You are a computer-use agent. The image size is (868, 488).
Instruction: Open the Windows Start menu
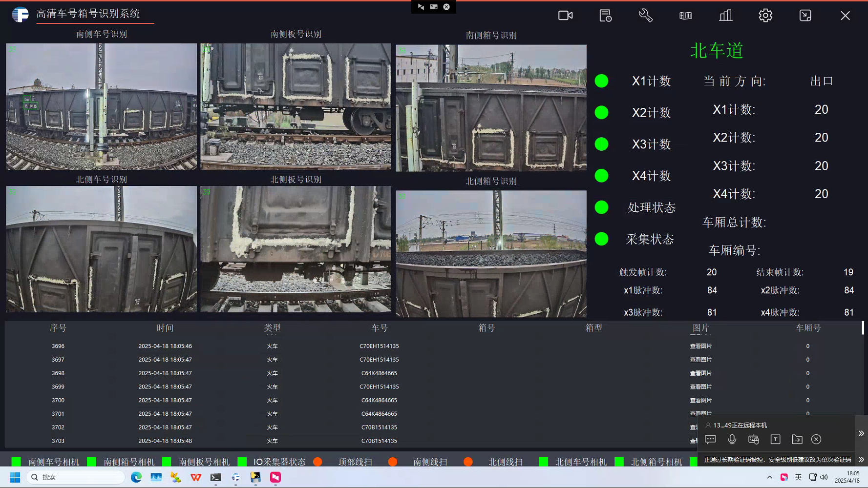15,477
